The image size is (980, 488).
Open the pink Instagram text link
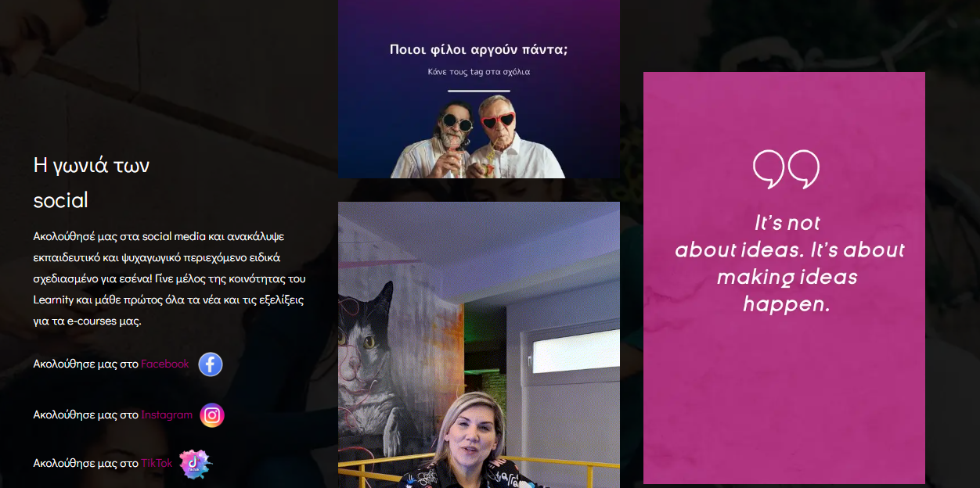click(167, 414)
